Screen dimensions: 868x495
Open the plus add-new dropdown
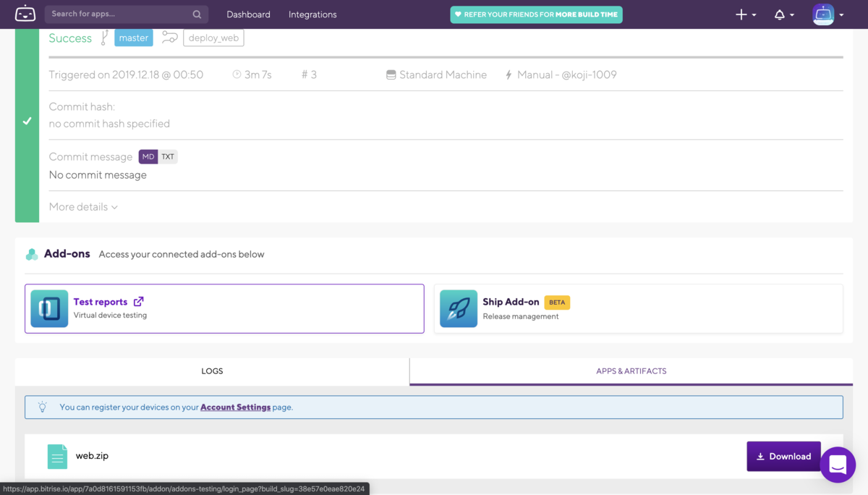tap(746, 14)
